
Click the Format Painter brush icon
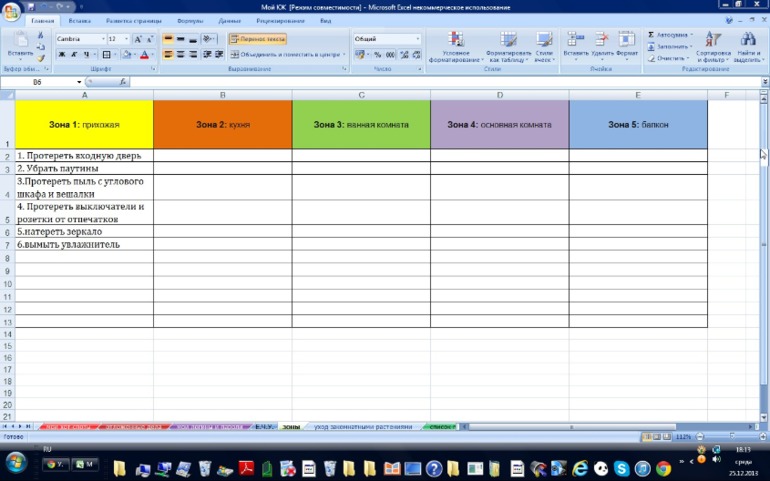coord(41,57)
